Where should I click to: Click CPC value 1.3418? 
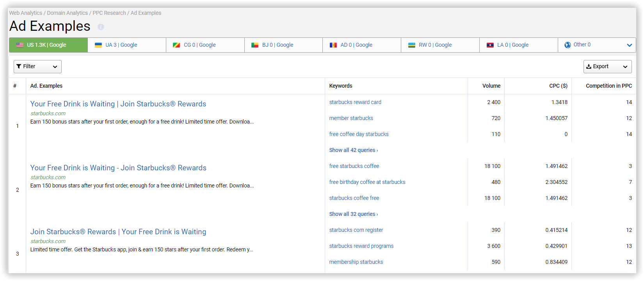tap(560, 102)
